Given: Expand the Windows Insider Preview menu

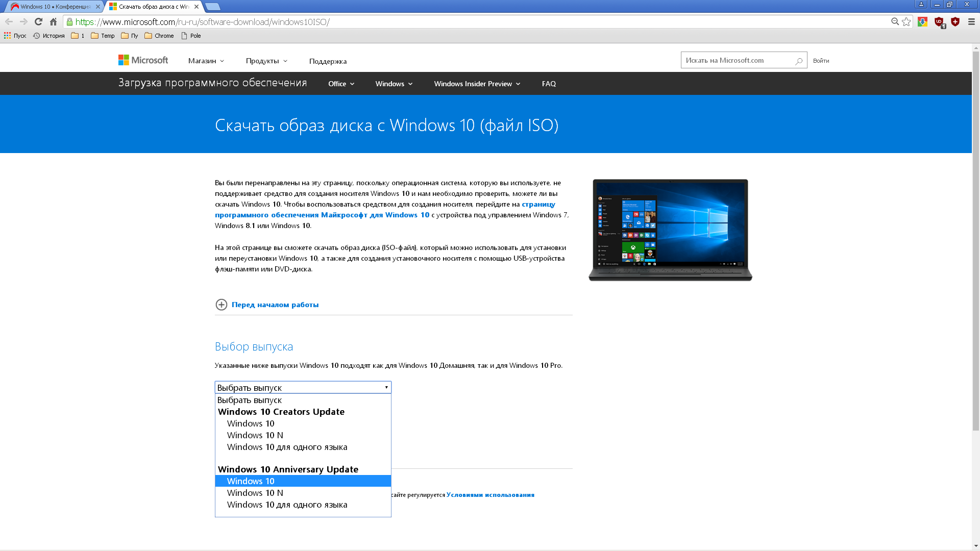Looking at the screenshot, I should coord(477,84).
